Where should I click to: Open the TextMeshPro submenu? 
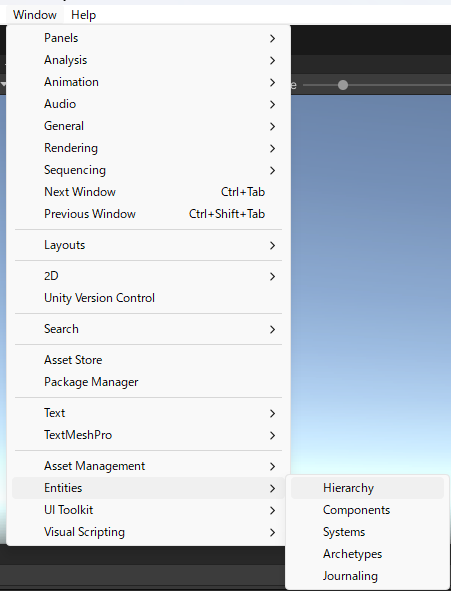pyautogui.click(x=148, y=435)
